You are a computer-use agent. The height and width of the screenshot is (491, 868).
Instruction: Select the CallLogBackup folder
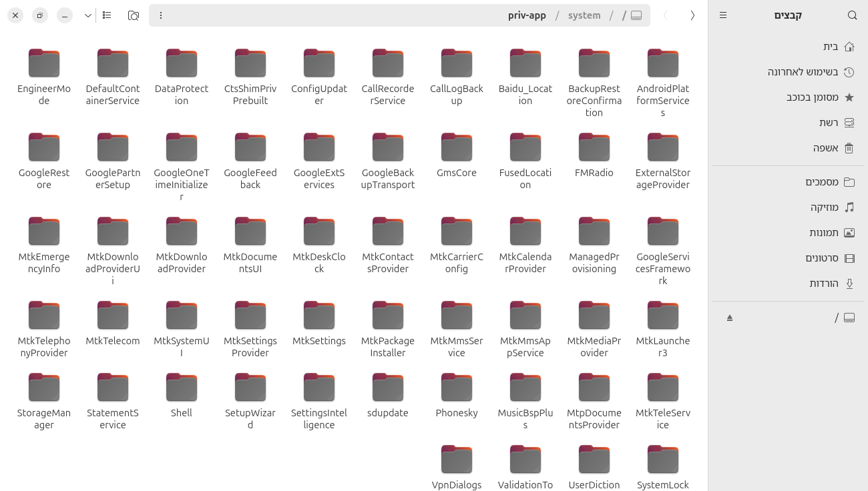[457, 77]
